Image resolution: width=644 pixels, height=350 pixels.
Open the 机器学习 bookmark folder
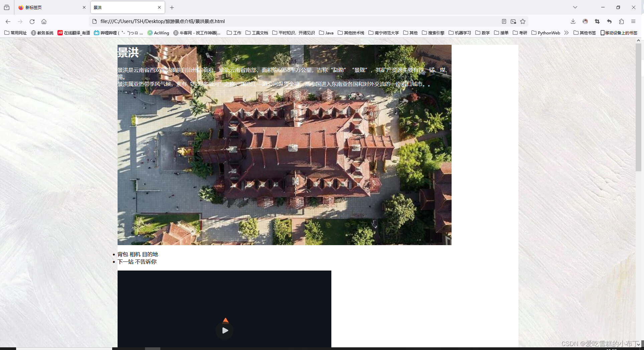pos(460,33)
